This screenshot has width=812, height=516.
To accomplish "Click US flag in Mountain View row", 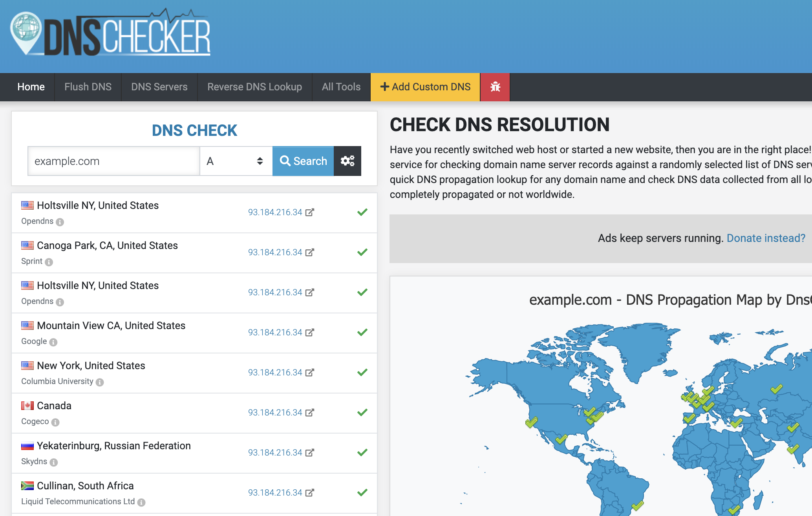I will point(27,326).
